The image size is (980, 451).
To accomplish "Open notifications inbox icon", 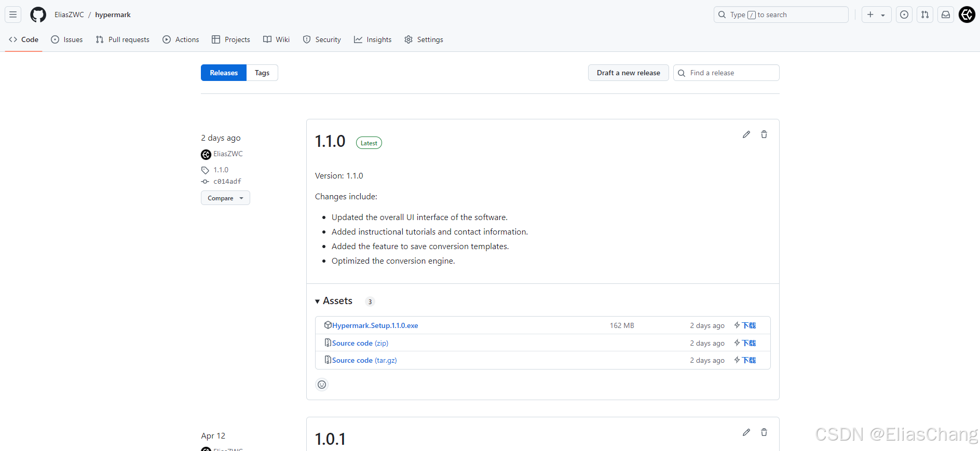I will pyautogui.click(x=946, y=15).
